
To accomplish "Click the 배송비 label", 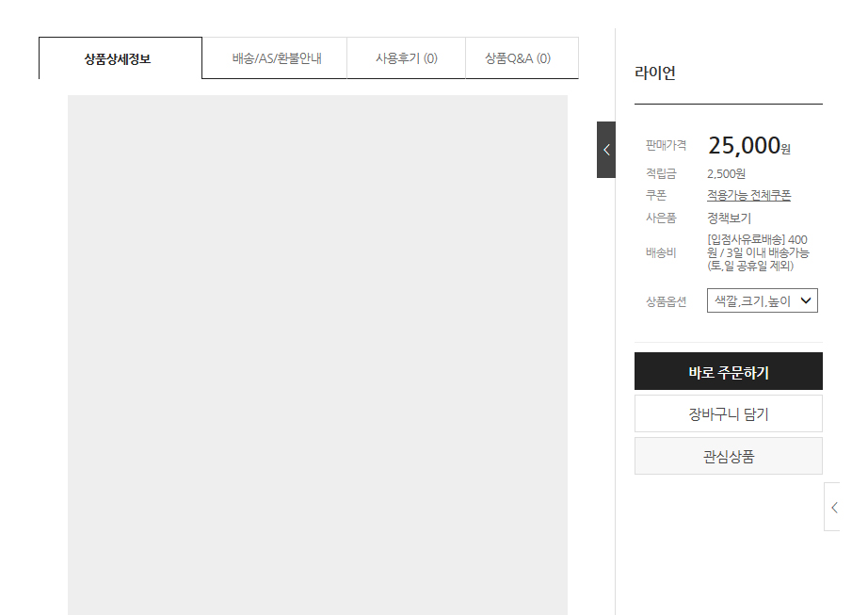I will tap(660, 252).
